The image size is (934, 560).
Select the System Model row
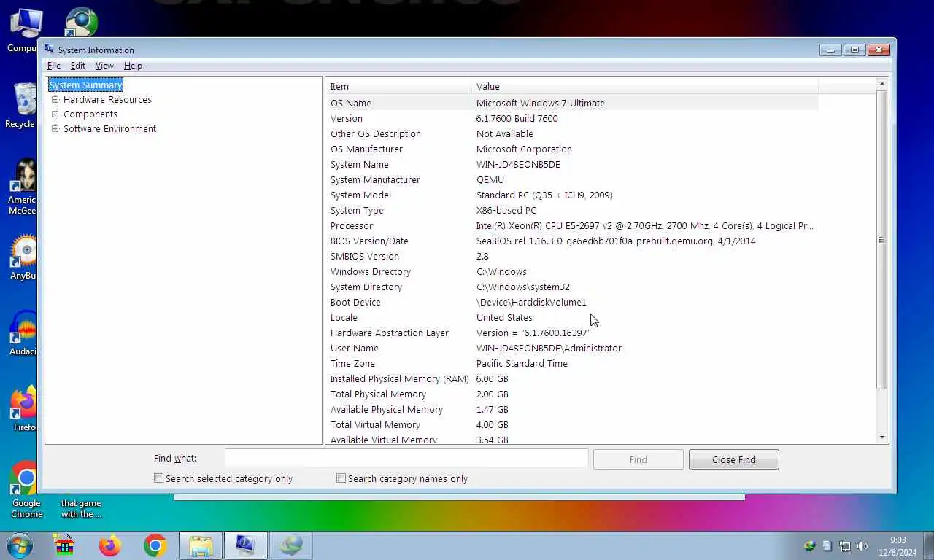click(571, 195)
